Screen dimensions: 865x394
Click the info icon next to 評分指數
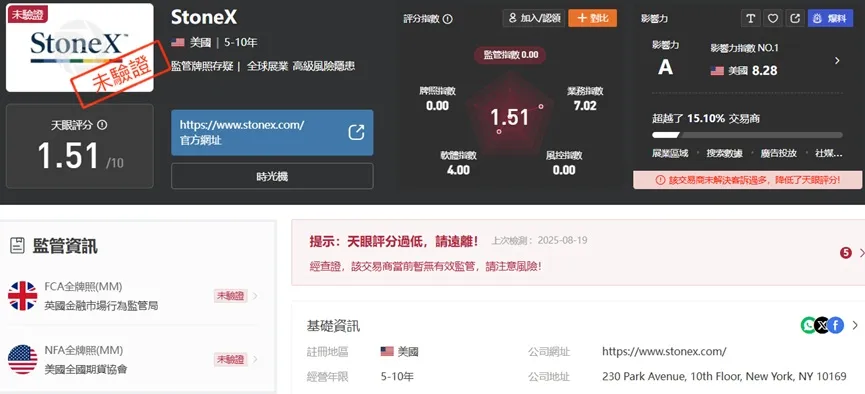[448, 19]
